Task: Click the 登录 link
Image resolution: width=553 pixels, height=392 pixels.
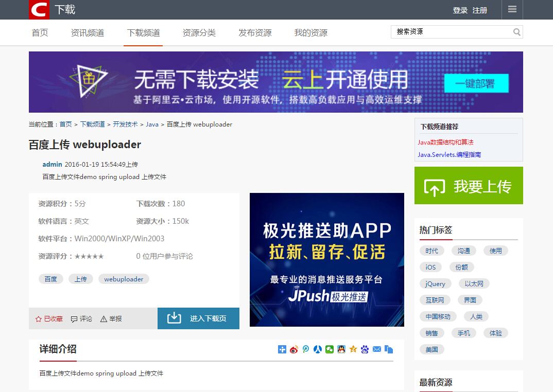Action: [x=460, y=10]
